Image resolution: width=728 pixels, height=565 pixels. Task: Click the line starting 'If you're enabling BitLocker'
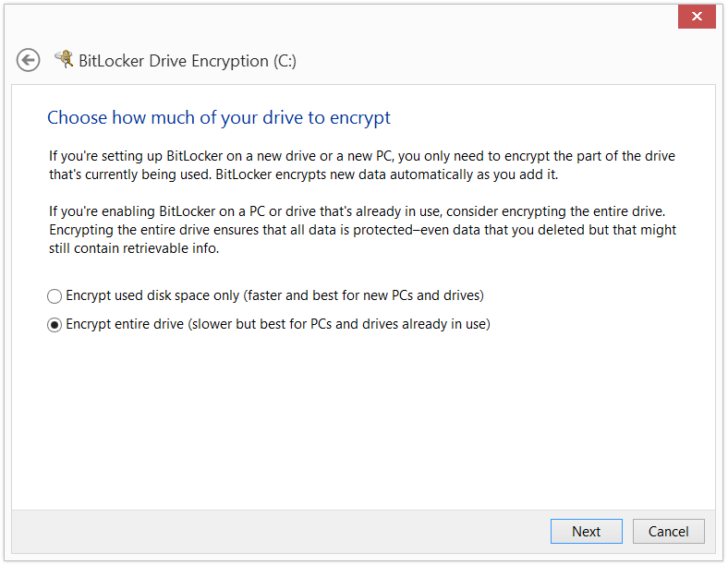pos(357,211)
